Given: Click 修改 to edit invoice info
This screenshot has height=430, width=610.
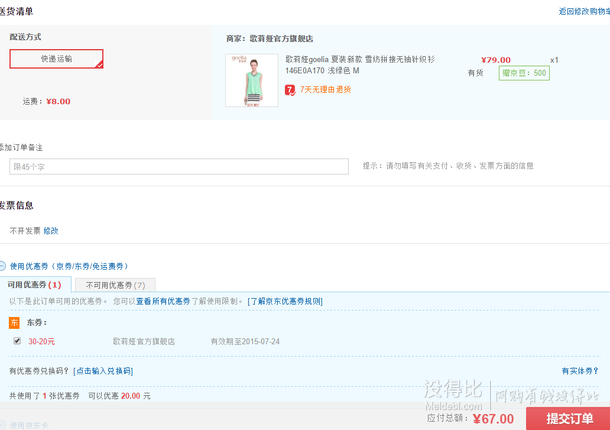Looking at the screenshot, I should coord(50,230).
